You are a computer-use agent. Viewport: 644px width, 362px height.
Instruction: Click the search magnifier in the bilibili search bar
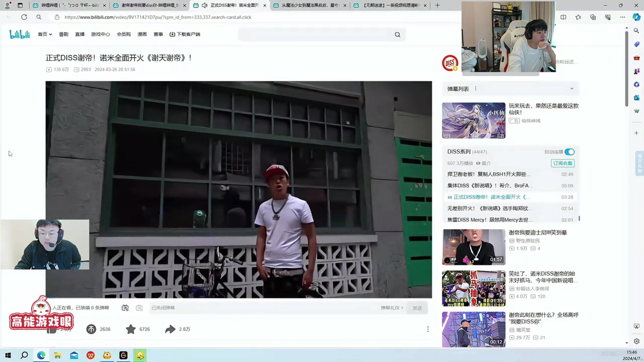397,34
